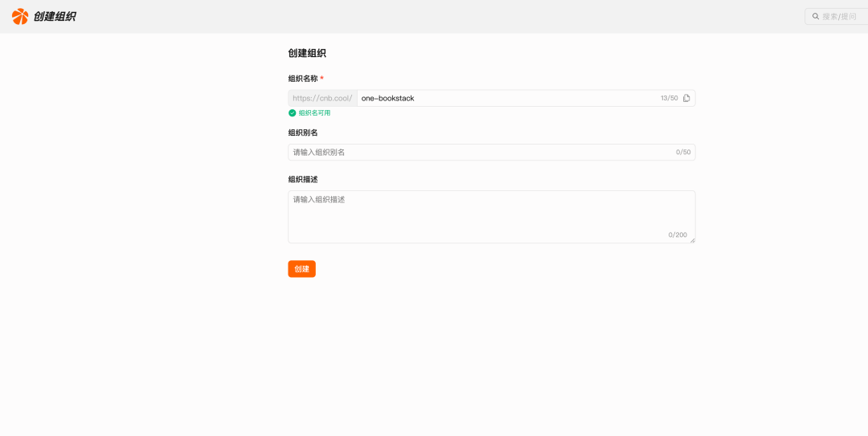This screenshot has width=868, height=436.
Task: Click the 13/50 character counter
Action: coord(669,98)
